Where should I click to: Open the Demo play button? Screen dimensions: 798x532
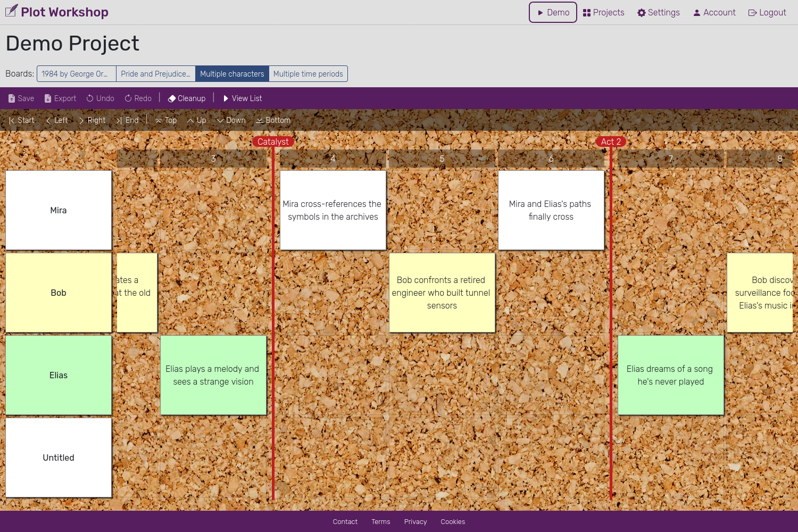coord(553,12)
